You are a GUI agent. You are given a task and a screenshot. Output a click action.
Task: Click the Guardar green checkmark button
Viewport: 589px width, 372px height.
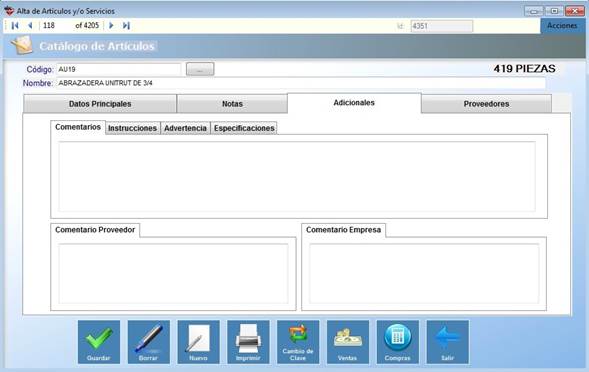(99, 342)
